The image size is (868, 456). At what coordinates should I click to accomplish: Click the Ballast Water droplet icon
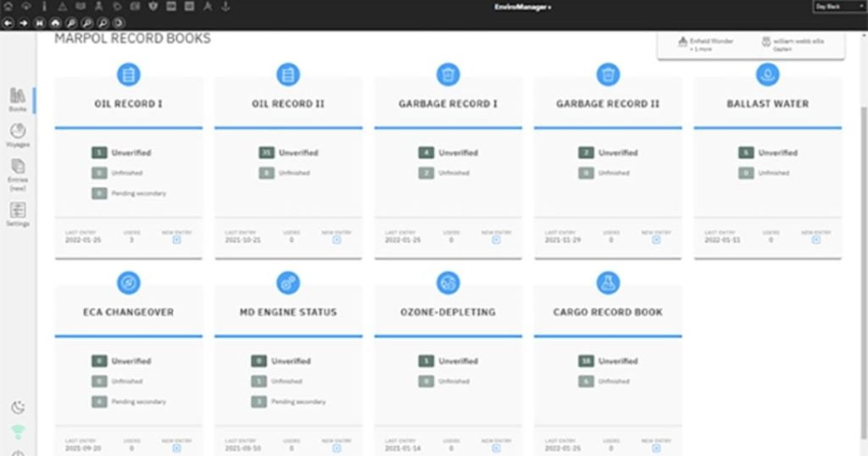pos(768,75)
